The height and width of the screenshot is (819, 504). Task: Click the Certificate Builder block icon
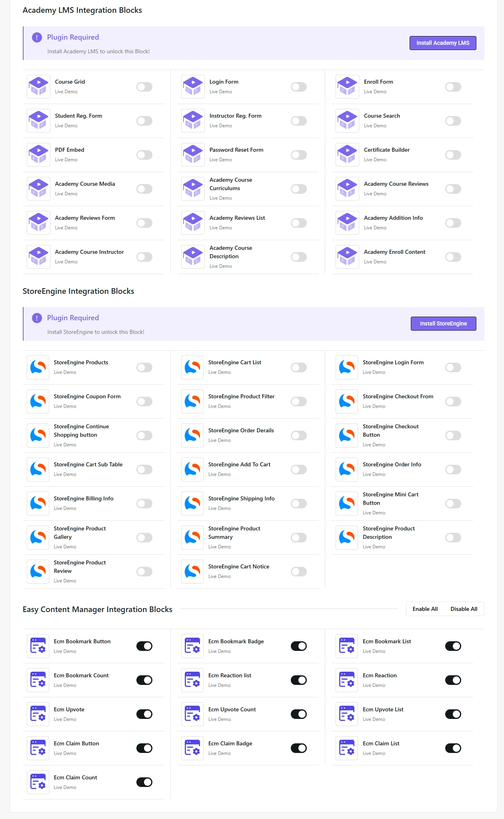[347, 155]
